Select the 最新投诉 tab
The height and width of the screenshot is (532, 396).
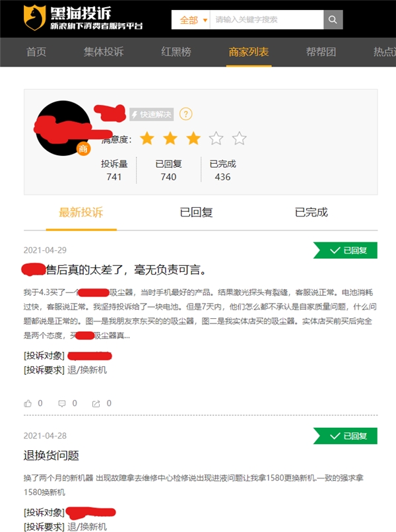(x=81, y=213)
